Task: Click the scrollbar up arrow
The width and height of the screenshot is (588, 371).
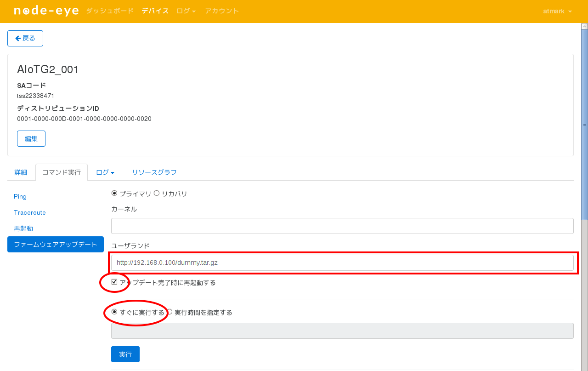Action: click(x=584, y=27)
